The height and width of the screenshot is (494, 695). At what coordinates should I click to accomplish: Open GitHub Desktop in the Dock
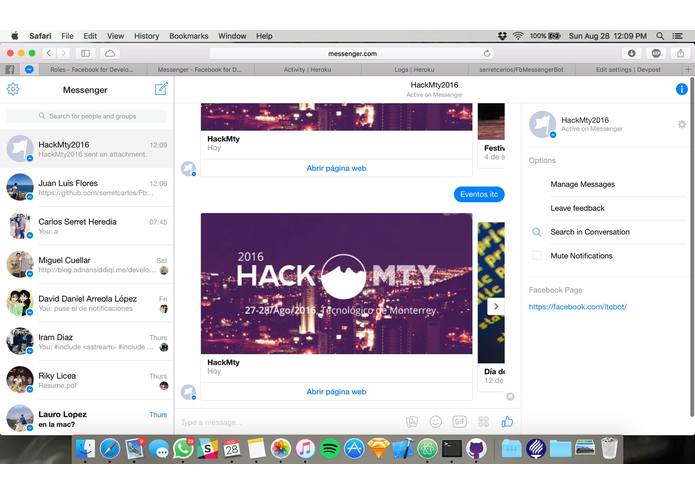tap(476, 449)
